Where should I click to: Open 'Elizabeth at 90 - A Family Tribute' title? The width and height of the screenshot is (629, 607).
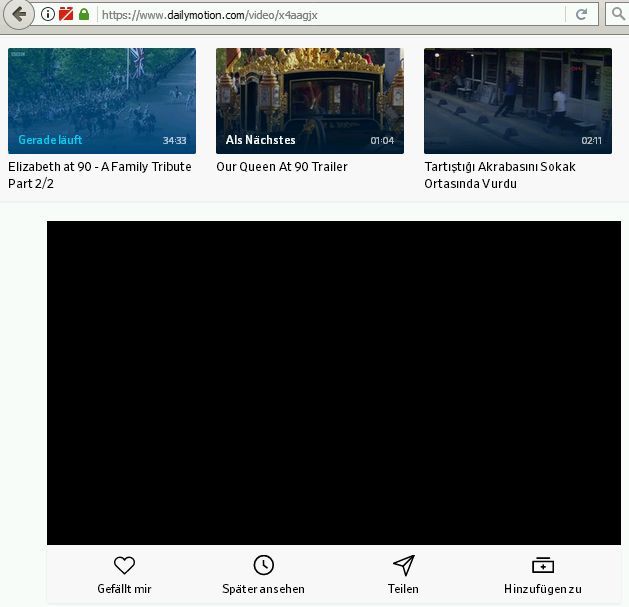click(x=100, y=175)
